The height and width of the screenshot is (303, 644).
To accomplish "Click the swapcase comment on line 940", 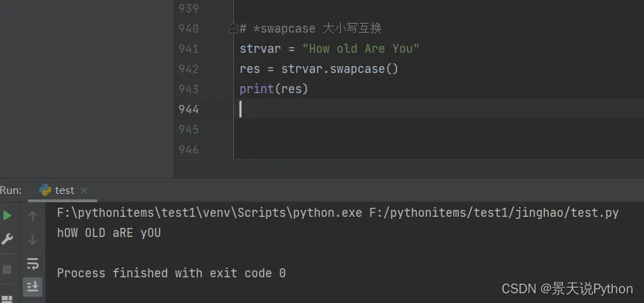I will (x=310, y=28).
